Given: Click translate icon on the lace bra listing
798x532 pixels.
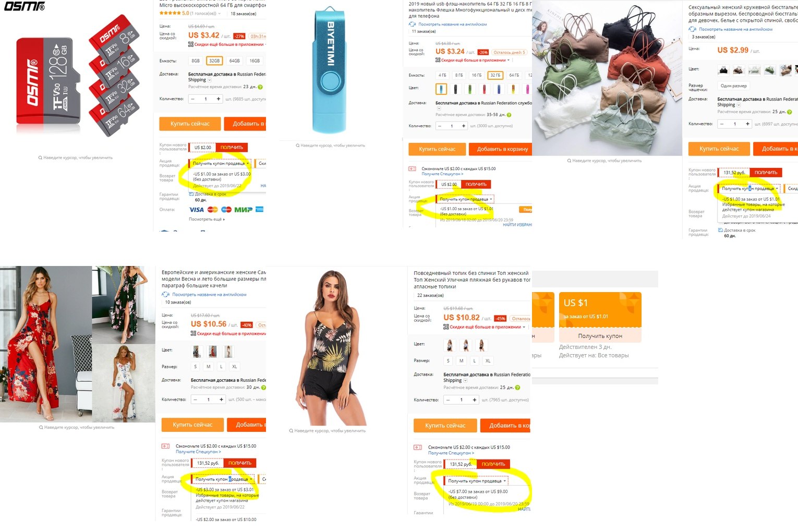Looking at the screenshot, I should coord(692,29).
